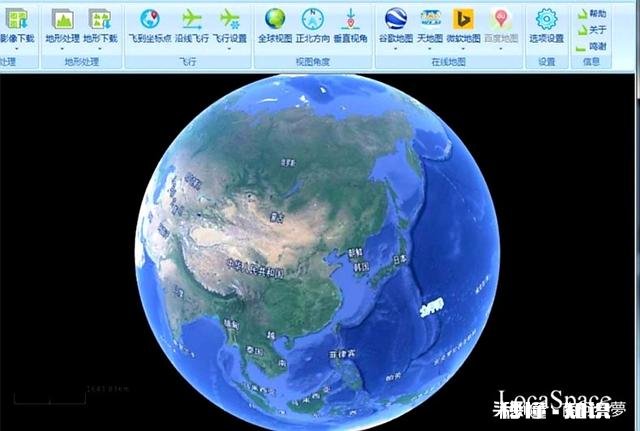Click the 蒙古 label on globe

click(x=277, y=218)
